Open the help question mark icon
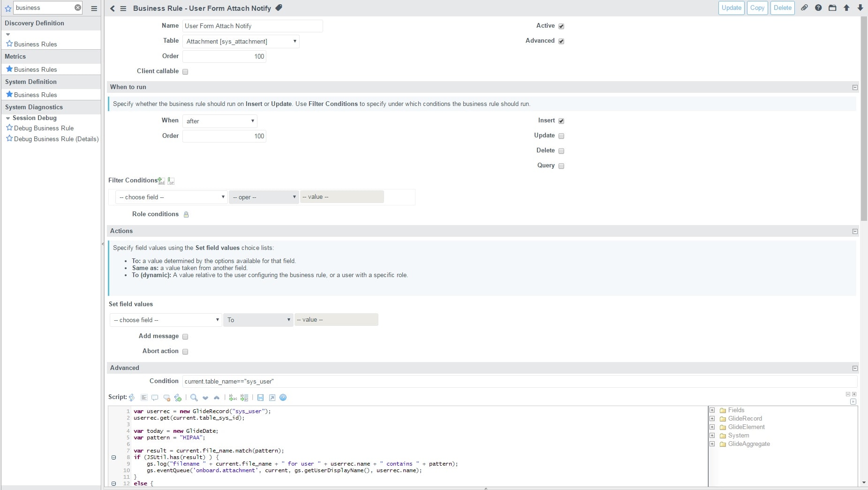Image resolution: width=868 pixels, height=490 pixels. (818, 8)
